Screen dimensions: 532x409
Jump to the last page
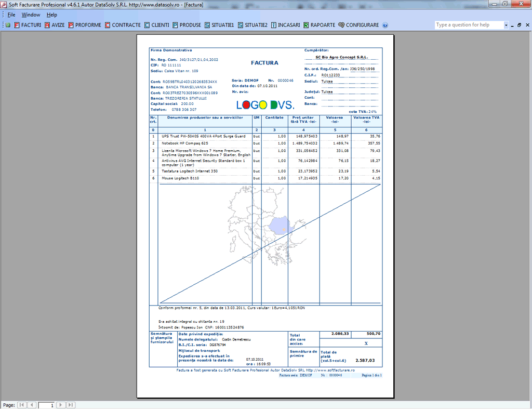[x=69, y=405]
